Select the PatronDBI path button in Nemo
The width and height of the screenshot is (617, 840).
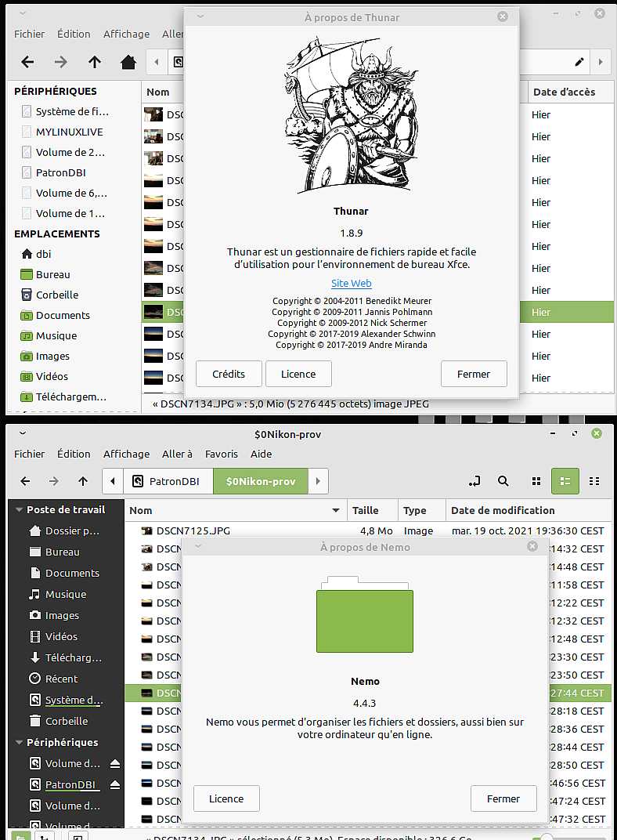(168, 481)
